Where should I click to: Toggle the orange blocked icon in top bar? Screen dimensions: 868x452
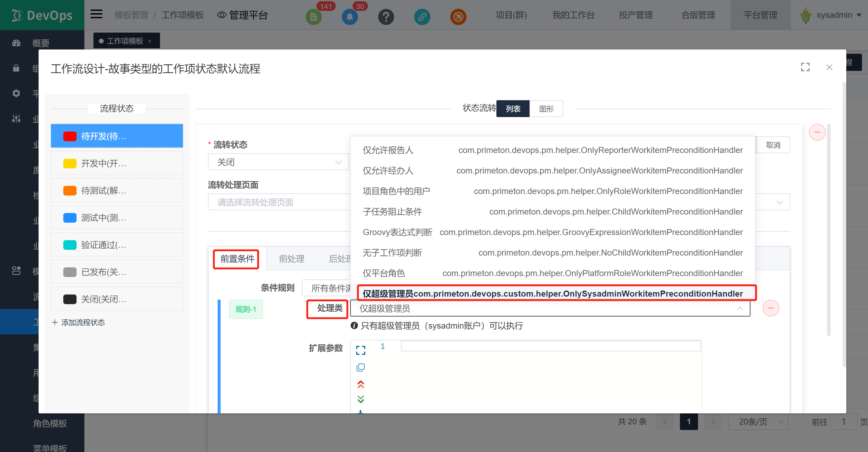pos(458,16)
